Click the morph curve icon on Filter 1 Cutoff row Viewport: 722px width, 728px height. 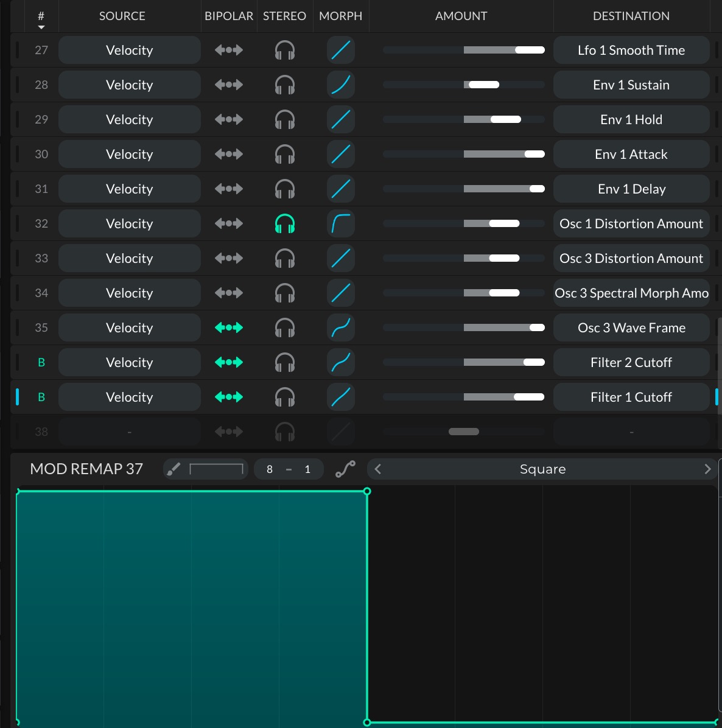click(341, 397)
